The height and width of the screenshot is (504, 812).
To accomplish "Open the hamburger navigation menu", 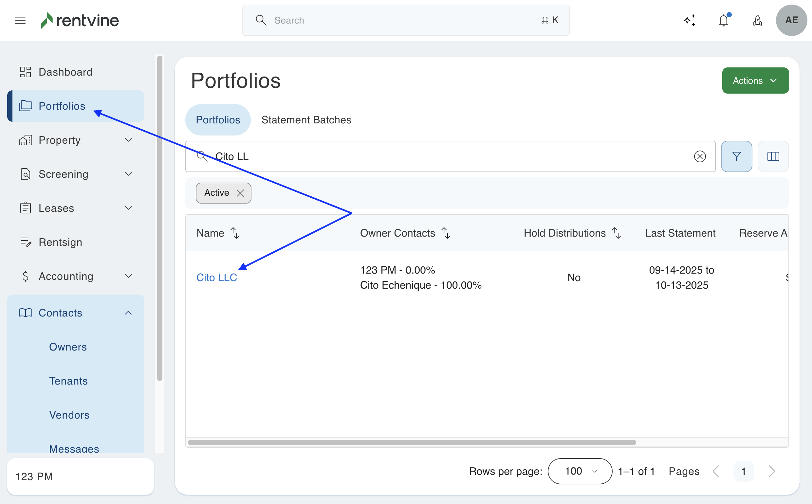I will click(20, 20).
